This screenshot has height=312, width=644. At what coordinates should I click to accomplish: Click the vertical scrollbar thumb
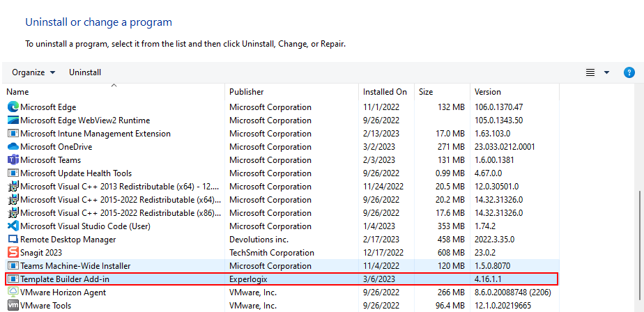(x=640, y=247)
